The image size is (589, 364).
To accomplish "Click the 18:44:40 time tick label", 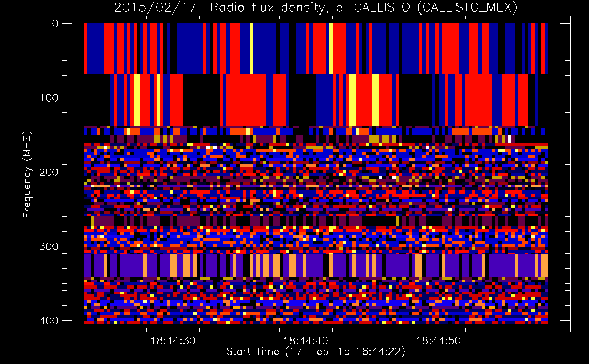I will coord(306,341).
